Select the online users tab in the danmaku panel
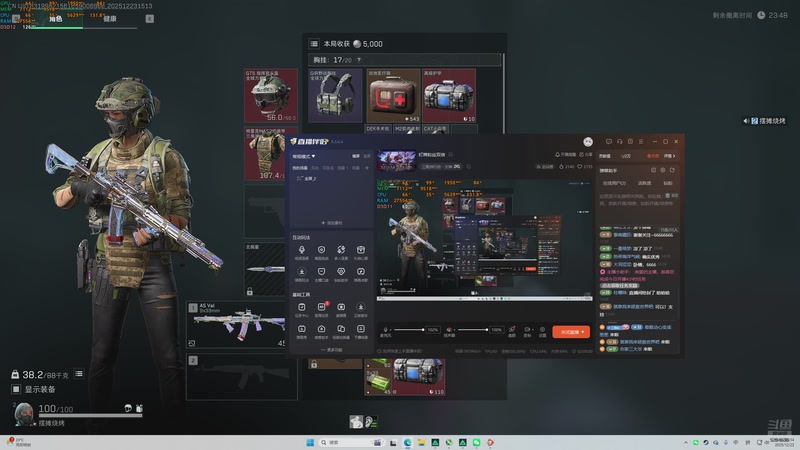Image resolution: width=800 pixels, height=450 pixels. [x=614, y=183]
